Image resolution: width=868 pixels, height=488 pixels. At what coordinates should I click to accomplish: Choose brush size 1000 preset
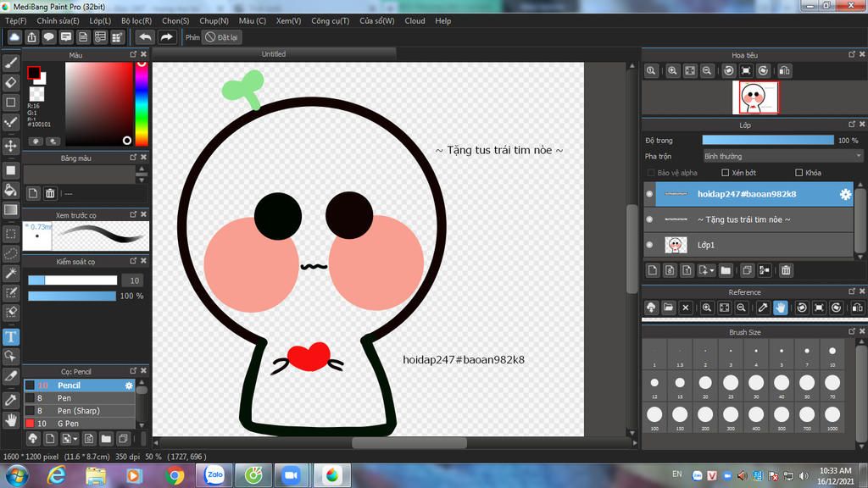(x=832, y=417)
